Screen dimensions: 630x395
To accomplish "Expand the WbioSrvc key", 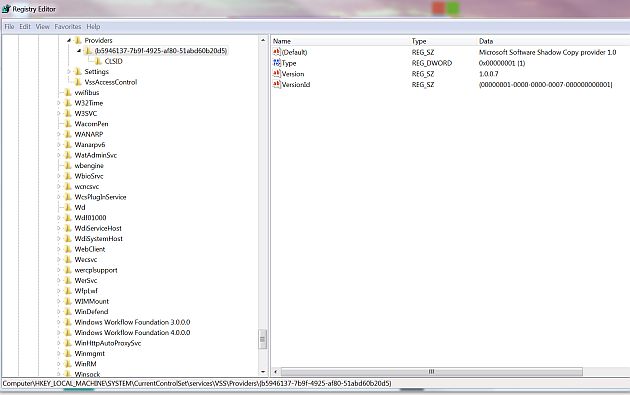I will (x=59, y=176).
